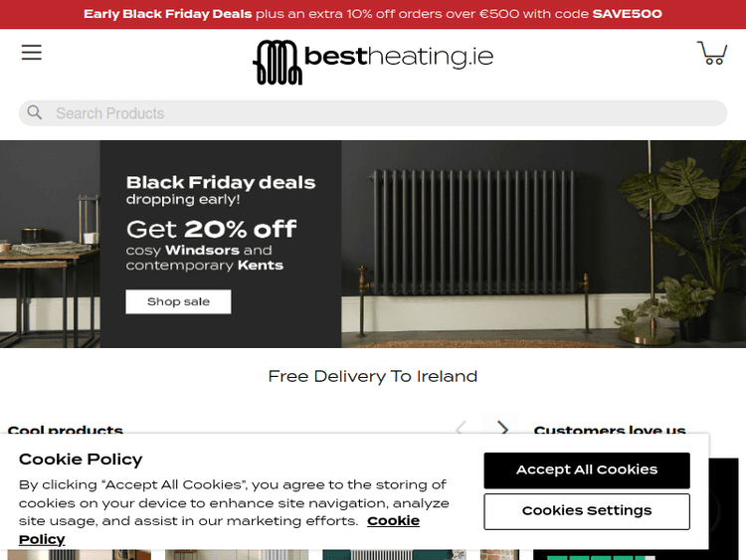Viewport: 746px width, 560px height.
Task: Accept All Cookies
Action: pos(587,470)
